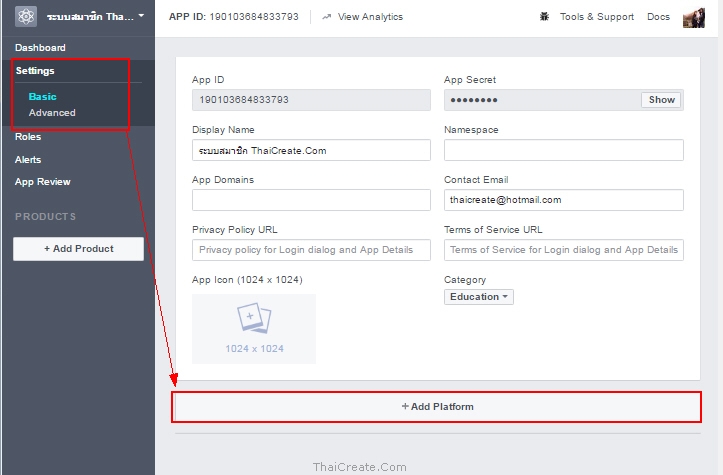Go to Dashboard in sidebar
The image size is (723, 475).
(x=40, y=48)
